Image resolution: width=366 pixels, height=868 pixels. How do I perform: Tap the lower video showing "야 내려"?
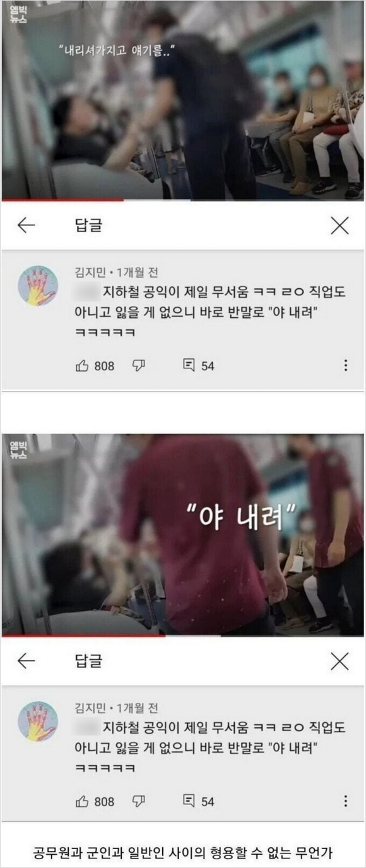[182, 535]
